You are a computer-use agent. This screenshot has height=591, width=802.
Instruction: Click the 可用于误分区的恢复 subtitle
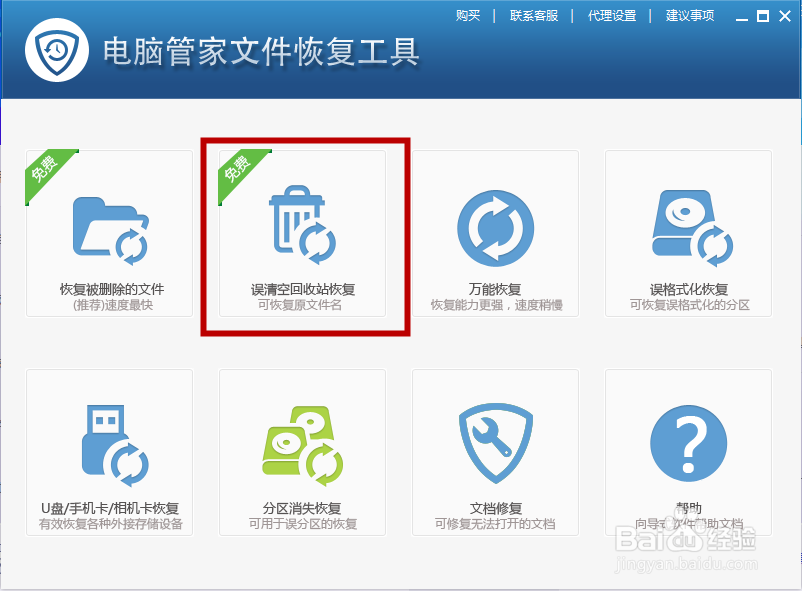(x=303, y=524)
